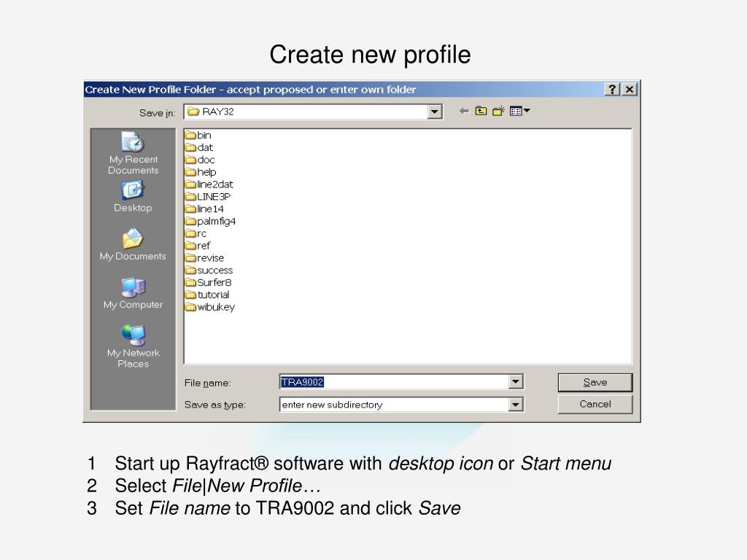Click the Cancel button
Viewport: 747px width, 560px height.
coord(595,404)
